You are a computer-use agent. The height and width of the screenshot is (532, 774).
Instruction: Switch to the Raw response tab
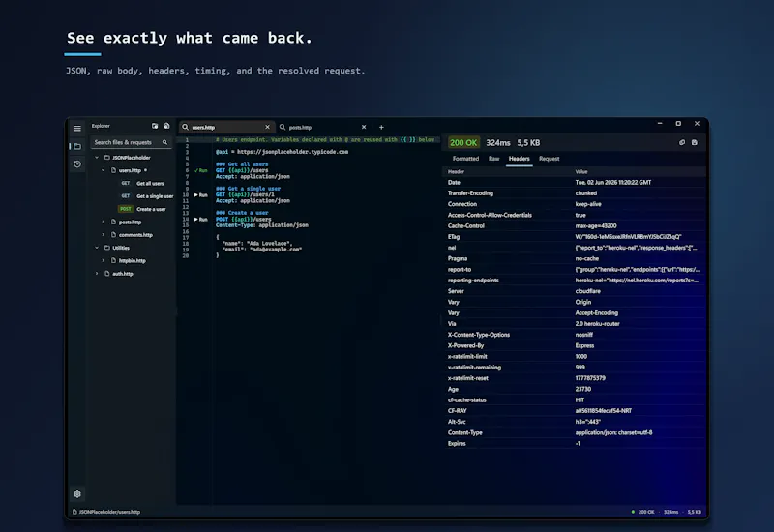[x=493, y=159]
